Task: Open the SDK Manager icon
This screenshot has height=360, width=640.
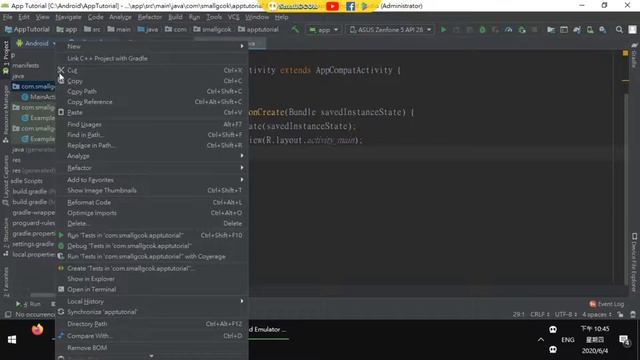Action: coord(602,30)
